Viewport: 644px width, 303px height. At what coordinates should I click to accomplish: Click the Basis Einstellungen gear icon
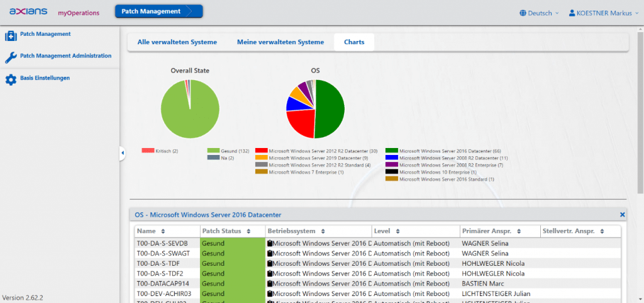(11, 80)
